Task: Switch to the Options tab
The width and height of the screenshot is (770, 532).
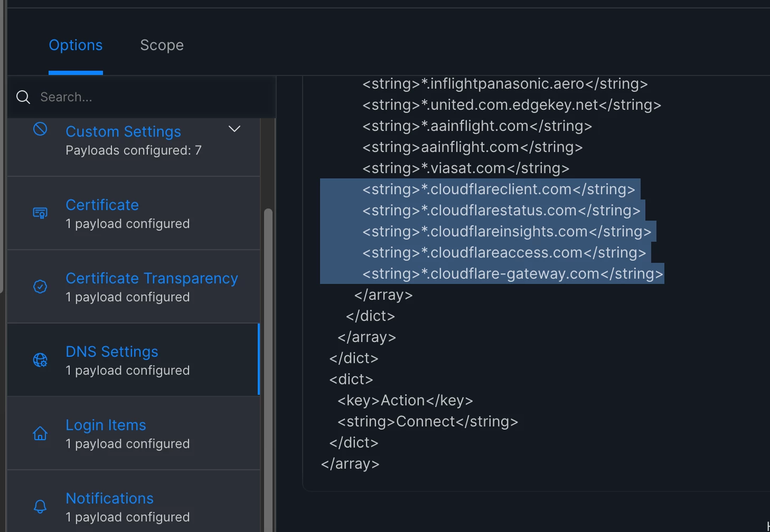Action: (x=76, y=45)
